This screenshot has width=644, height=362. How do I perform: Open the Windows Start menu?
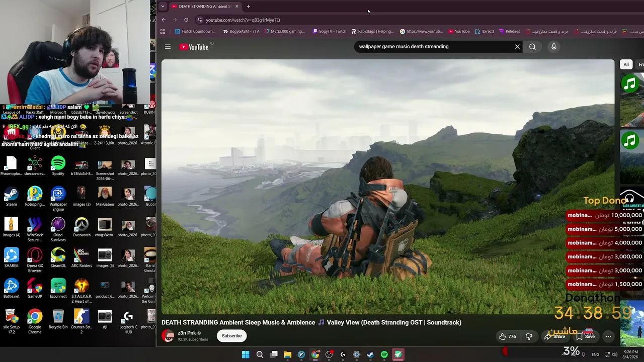tap(246, 354)
